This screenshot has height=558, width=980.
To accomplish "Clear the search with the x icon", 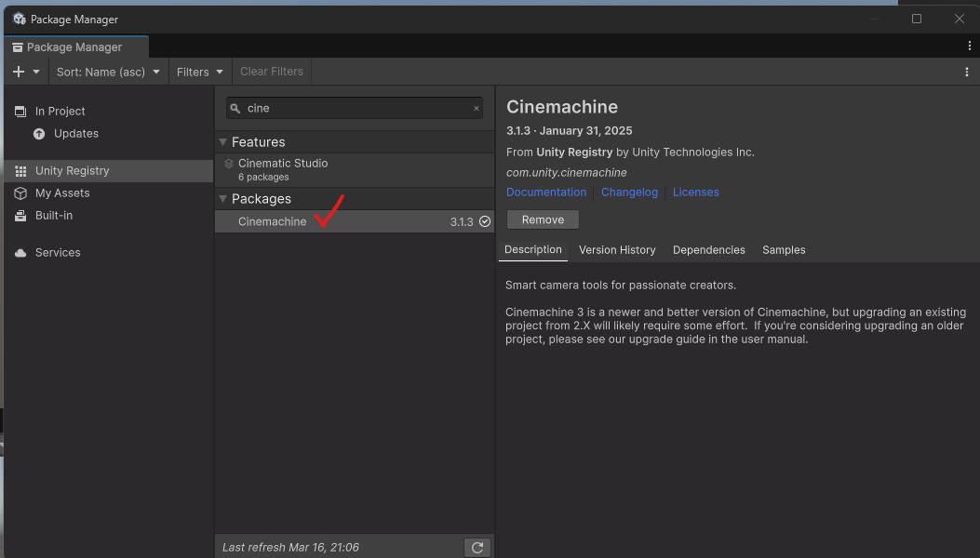I will point(477,108).
